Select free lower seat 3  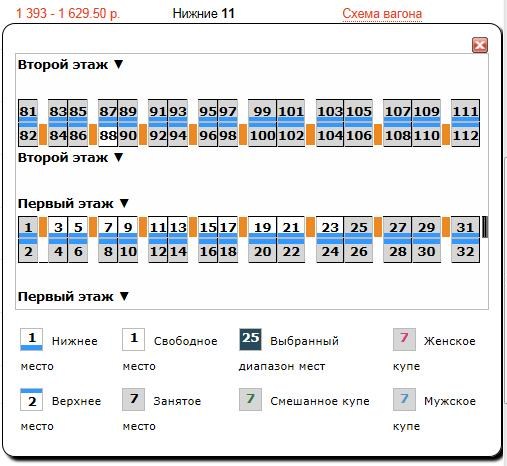[58, 227]
